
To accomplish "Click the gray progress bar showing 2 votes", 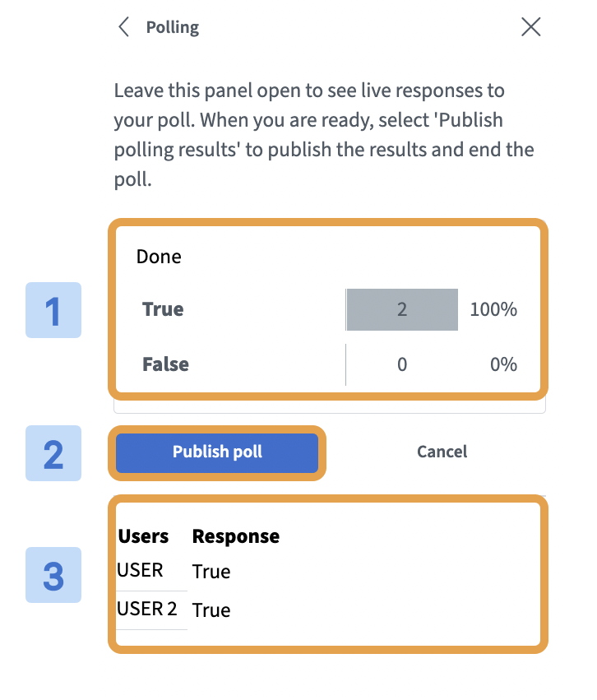I will click(402, 309).
